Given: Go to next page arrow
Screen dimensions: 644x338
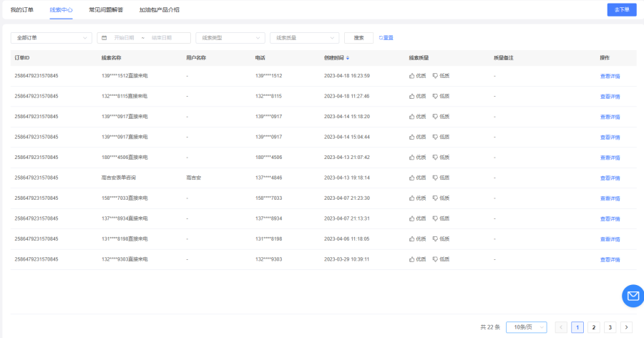Looking at the screenshot, I should coord(626,327).
